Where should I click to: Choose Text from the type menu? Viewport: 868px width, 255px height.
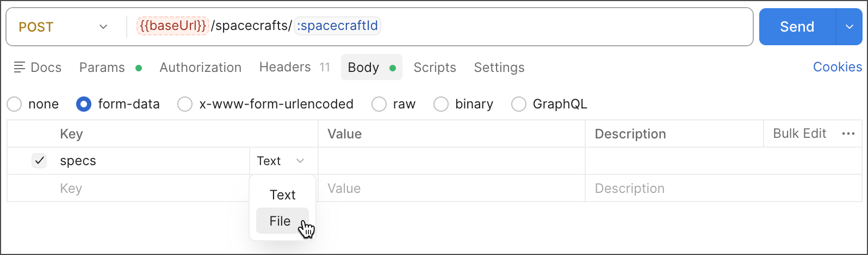282,195
